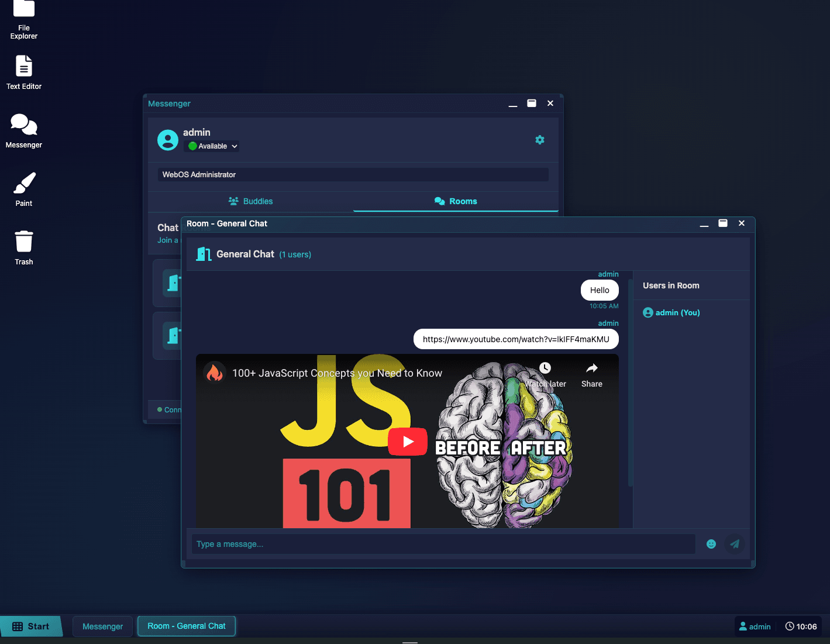This screenshot has width=830, height=644.
Task: Click the admin user avatar in Users list
Action: (648, 312)
